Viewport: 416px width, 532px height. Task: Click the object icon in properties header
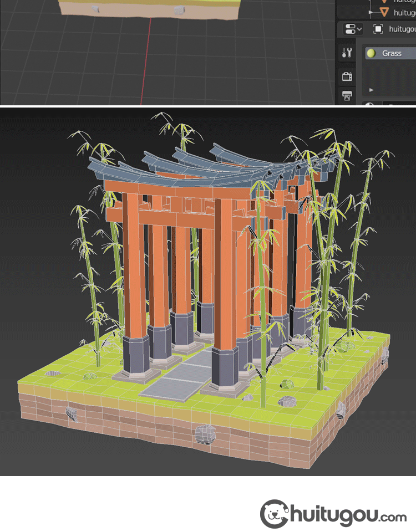point(378,29)
